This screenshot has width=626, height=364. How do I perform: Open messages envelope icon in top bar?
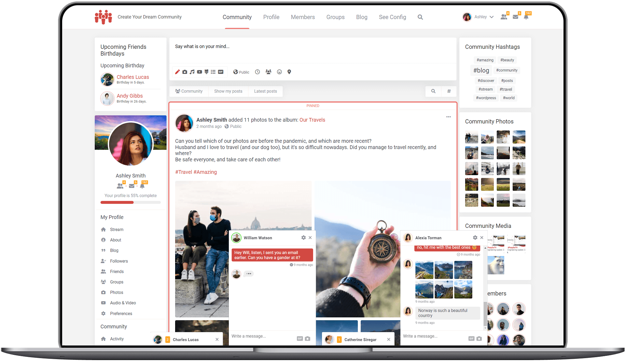click(516, 17)
